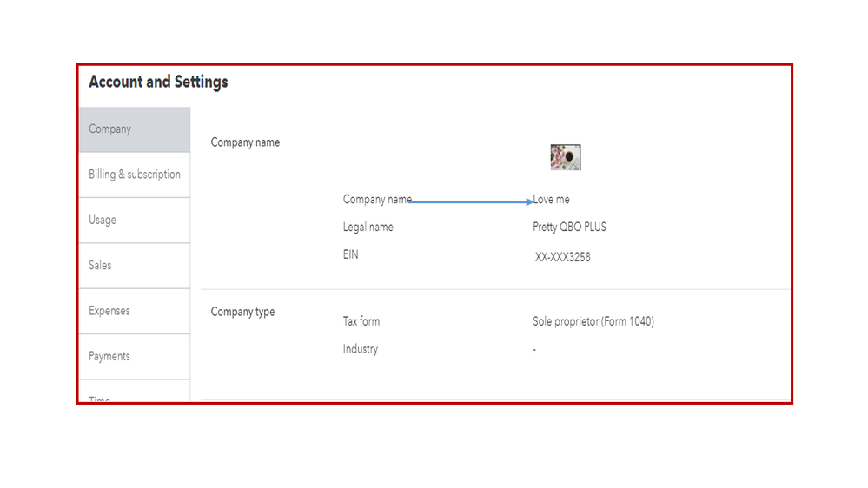Click the Company name section heading

click(x=245, y=142)
